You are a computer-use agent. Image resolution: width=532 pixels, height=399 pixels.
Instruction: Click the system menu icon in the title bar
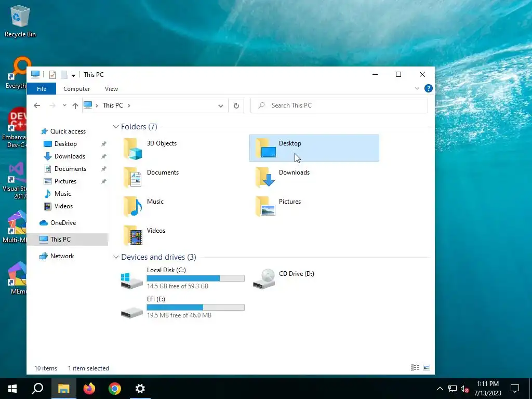click(35, 74)
